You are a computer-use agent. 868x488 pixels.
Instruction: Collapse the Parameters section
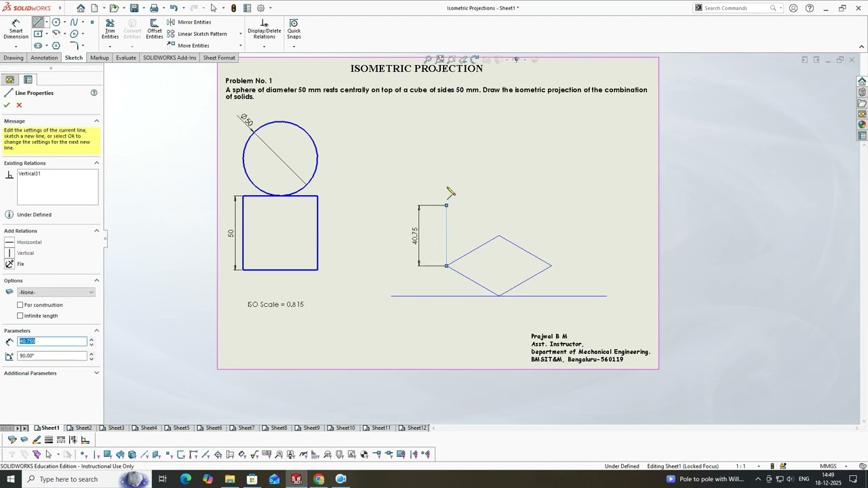(96, 330)
